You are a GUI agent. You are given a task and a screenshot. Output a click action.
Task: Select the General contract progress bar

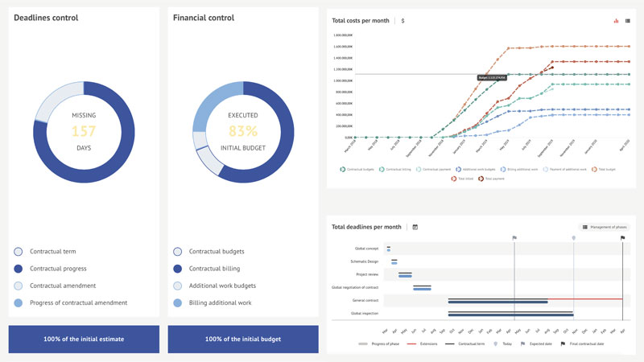tap(497, 302)
